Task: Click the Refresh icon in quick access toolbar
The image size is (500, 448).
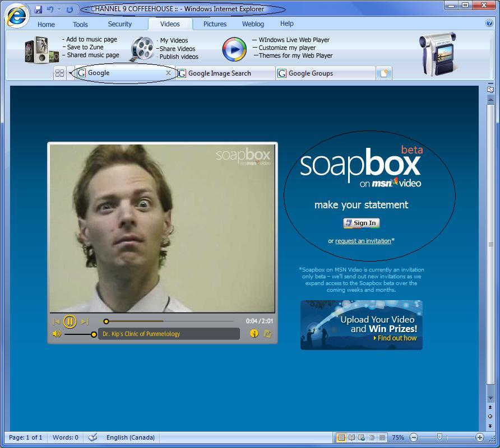Action: [70, 10]
